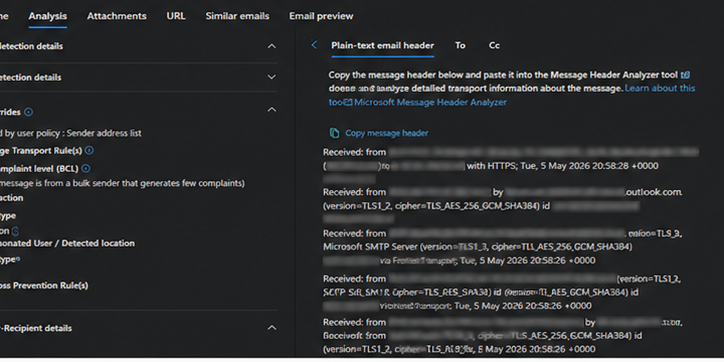Screen dimensions: 724x362
Task: Open the Microsoft Message Header Analyzer link
Action: point(430,103)
